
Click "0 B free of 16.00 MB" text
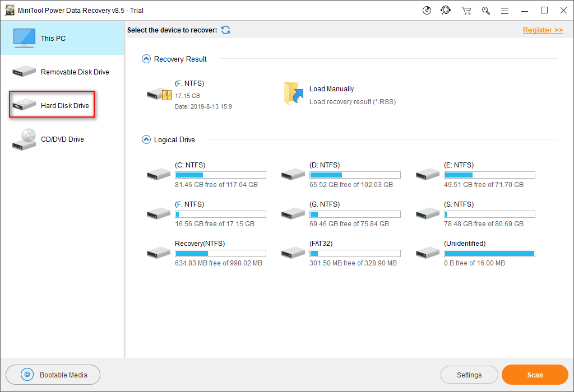pos(474,263)
